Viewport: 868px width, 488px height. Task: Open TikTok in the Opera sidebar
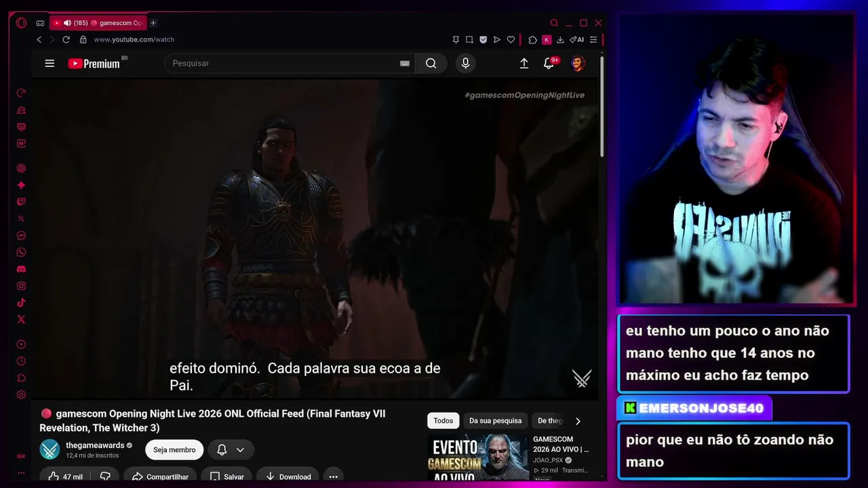21,303
